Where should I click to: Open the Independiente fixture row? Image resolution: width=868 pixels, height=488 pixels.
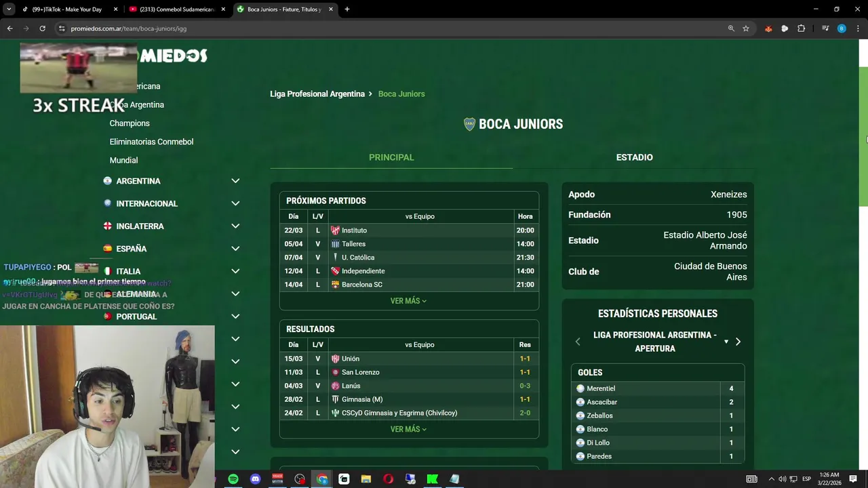[409, 271]
